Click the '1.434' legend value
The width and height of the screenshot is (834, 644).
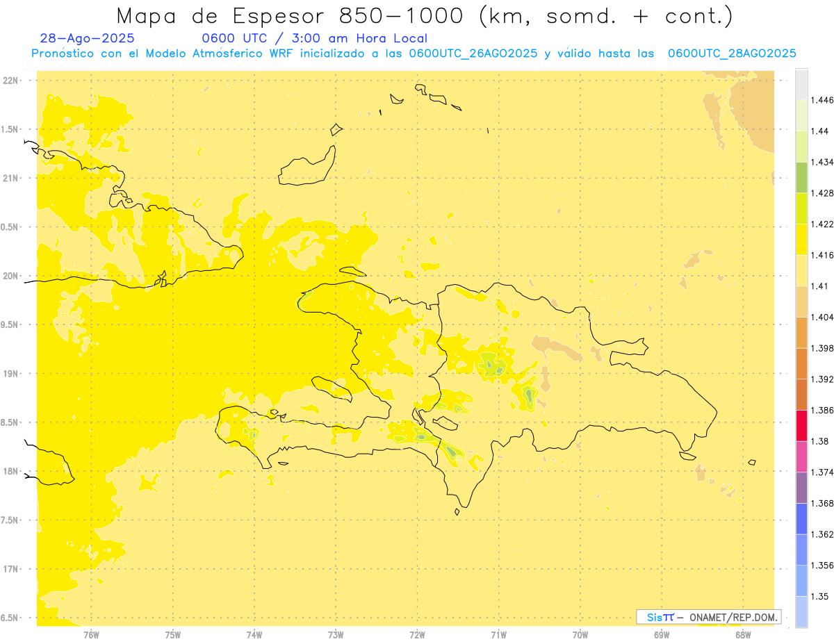pos(823,162)
